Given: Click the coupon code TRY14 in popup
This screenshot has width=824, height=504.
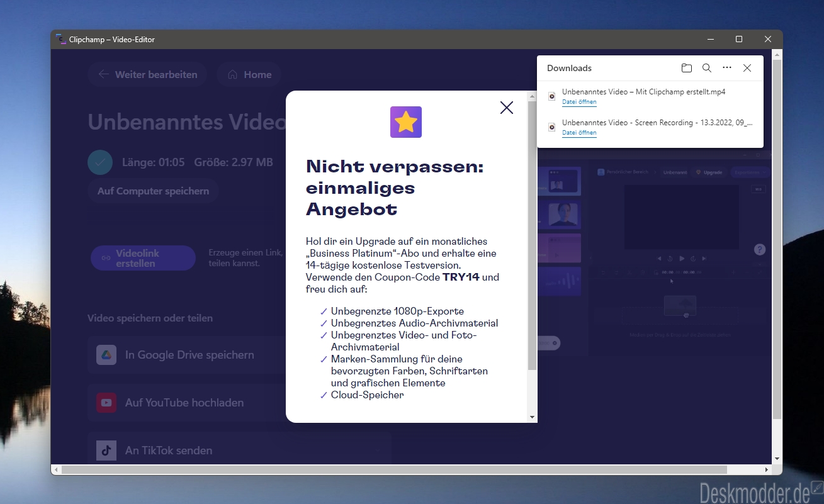Looking at the screenshot, I should coord(461,277).
